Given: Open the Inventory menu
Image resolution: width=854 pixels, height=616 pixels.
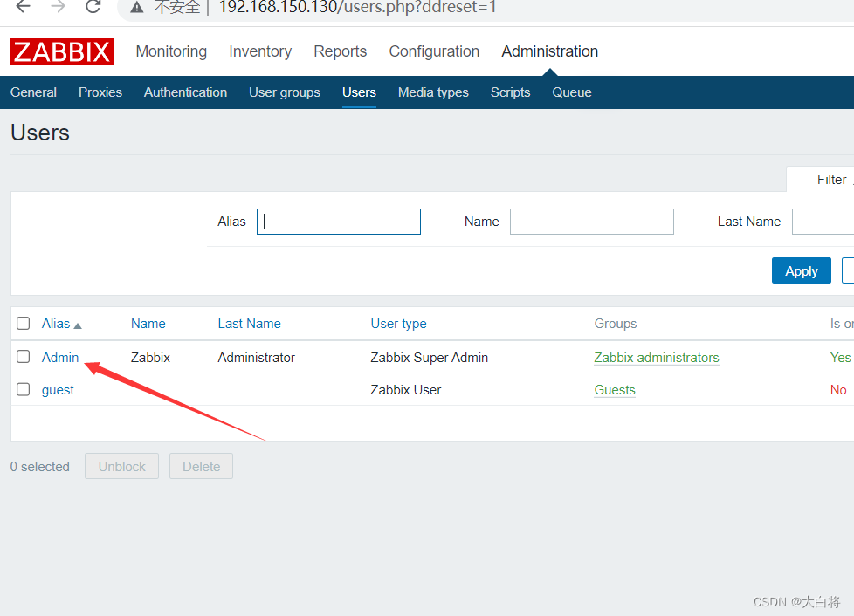Looking at the screenshot, I should [x=260, y=51].
